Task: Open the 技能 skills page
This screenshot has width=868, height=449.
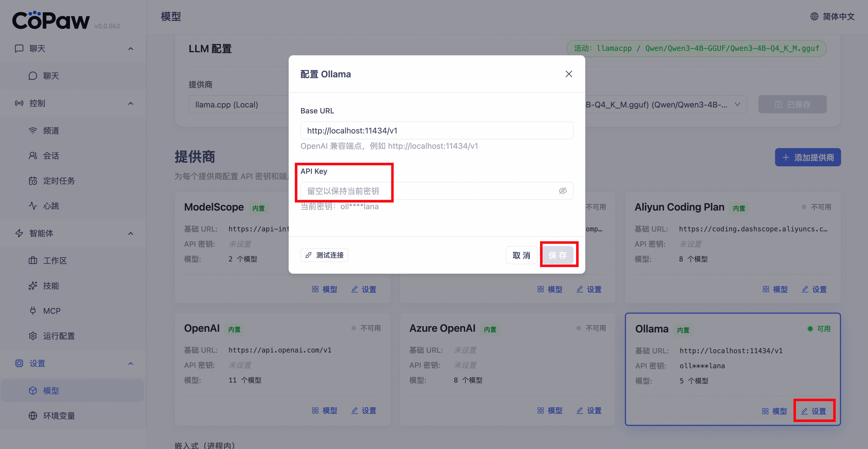Action: pos(50,286)
